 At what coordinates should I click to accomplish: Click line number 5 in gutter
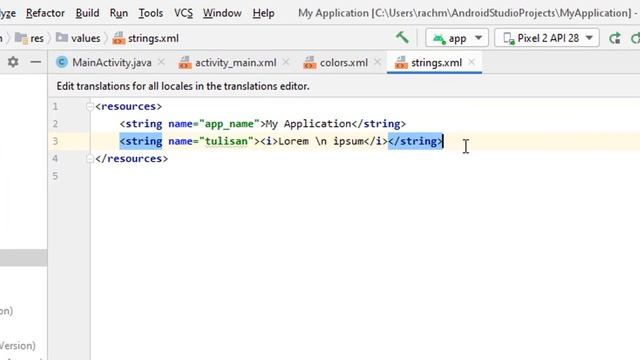55,176
